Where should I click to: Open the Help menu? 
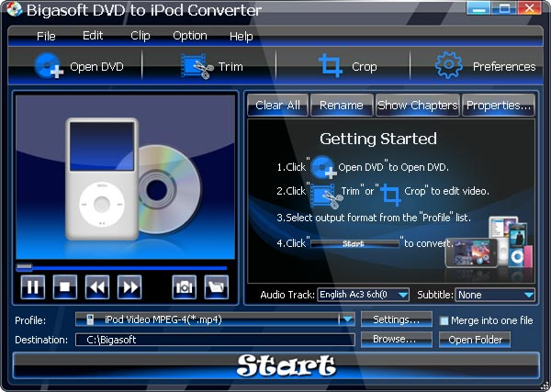point(241,36)
